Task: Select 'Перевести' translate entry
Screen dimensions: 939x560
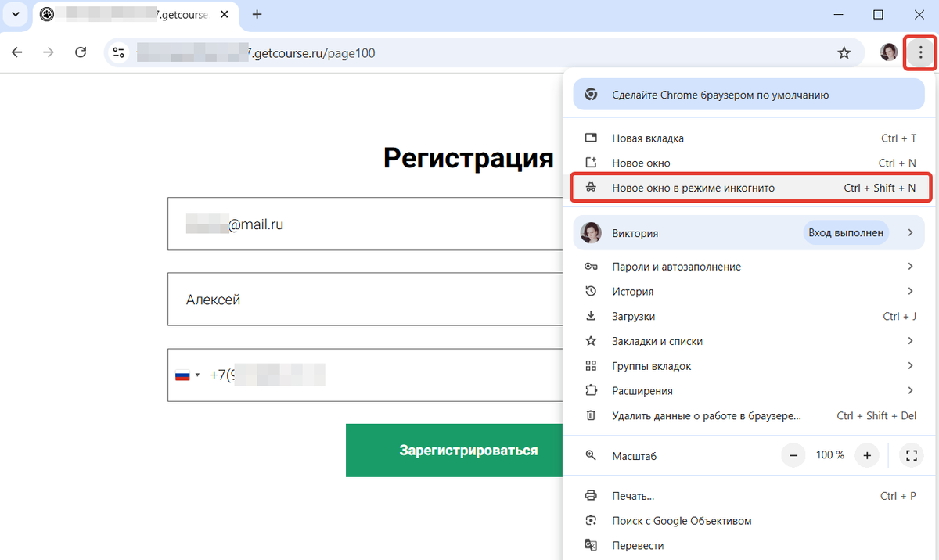Action: click(750, 546)
